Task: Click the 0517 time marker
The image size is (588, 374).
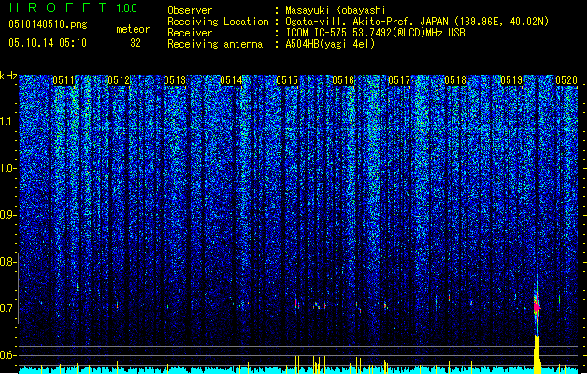Action: pyautogui.click(x=399, y=80)
